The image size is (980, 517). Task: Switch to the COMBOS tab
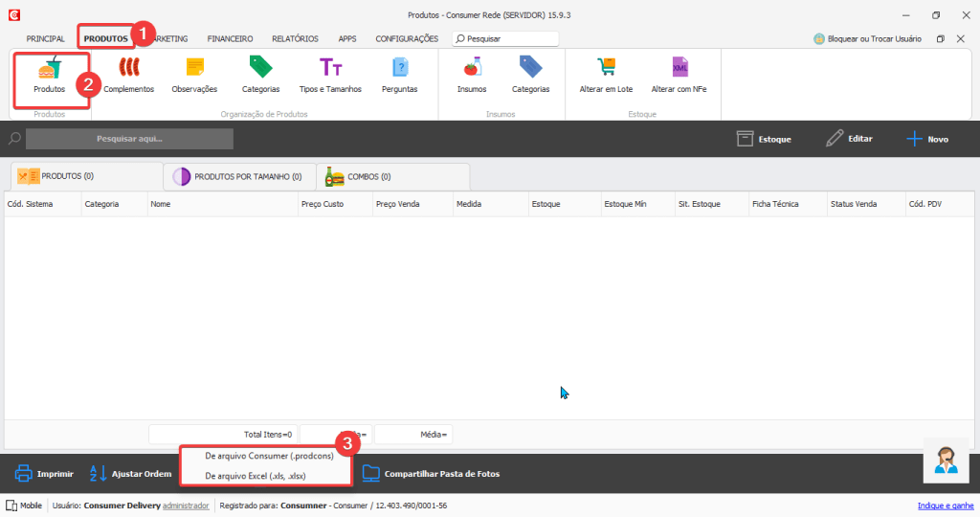pos(392,176)
